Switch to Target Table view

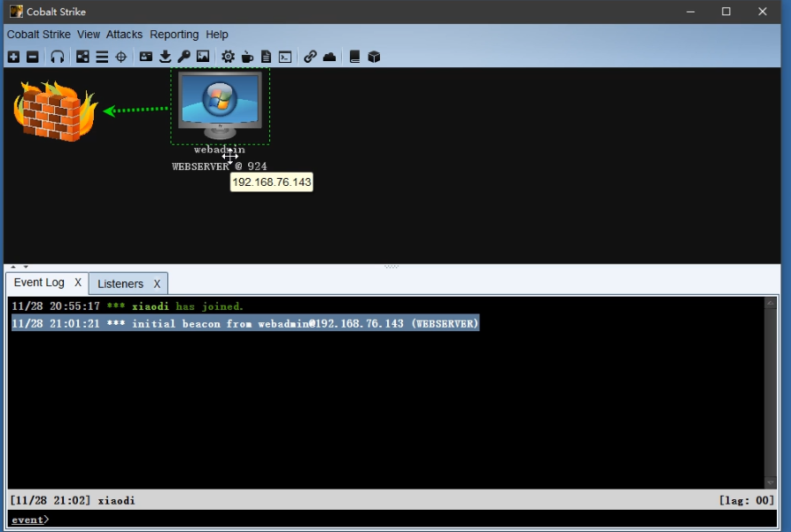121,57
